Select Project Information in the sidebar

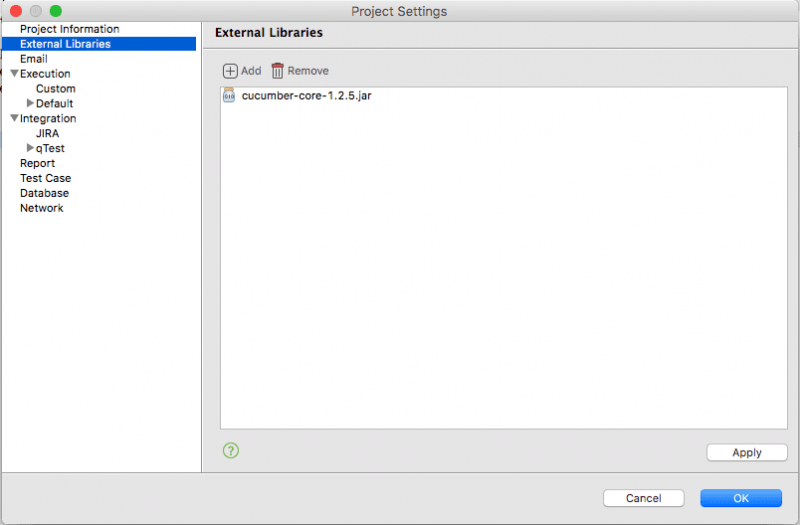pos(69,29)
